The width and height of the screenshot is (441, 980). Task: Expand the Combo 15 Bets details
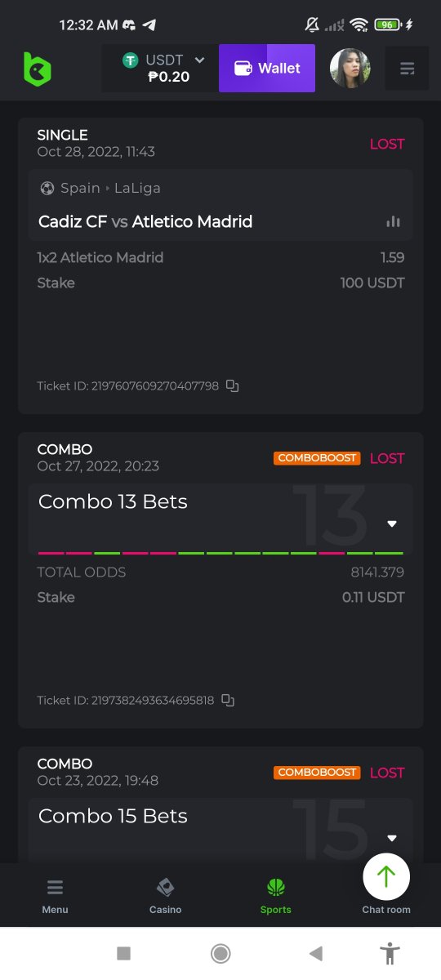[392, 838]
